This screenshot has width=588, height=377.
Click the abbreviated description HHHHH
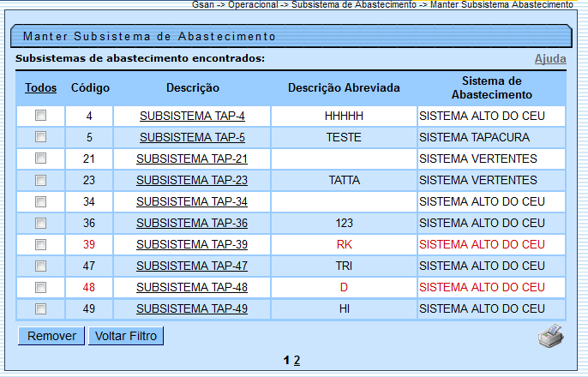coord(344,116)
